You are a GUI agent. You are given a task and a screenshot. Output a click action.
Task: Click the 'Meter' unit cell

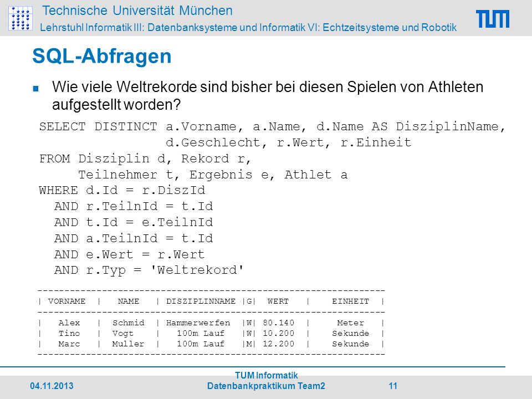point(350,323)
